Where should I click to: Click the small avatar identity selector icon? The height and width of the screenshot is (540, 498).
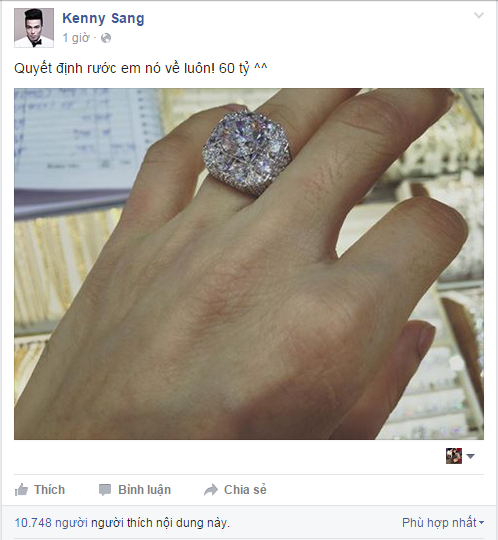point(454,456)
